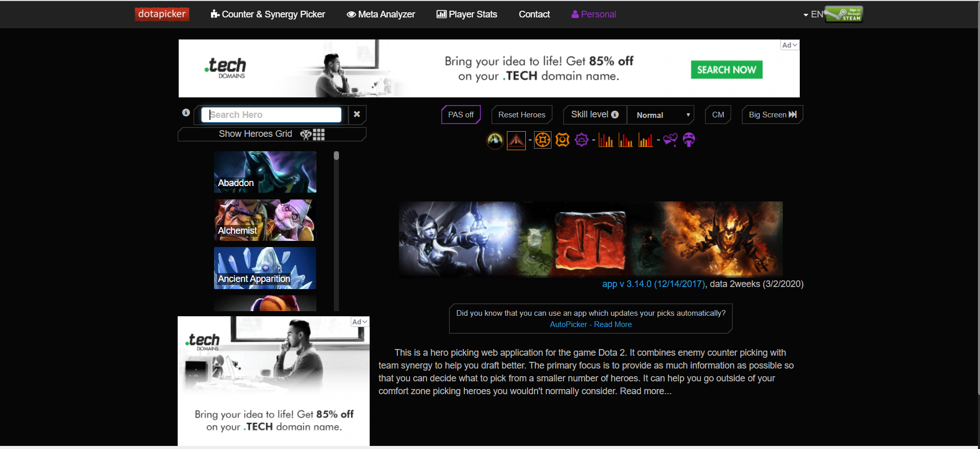The image size is (980, 449).
Task: Select the Dire faction emblem icon
Action: click(516, 140)
